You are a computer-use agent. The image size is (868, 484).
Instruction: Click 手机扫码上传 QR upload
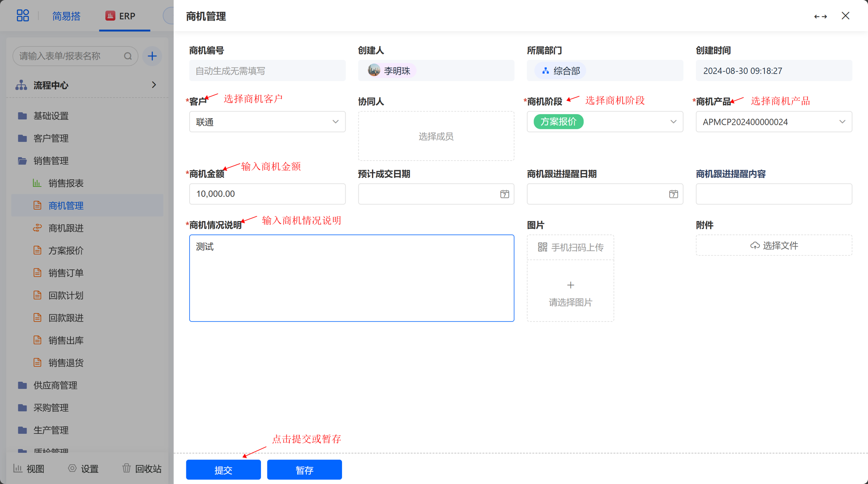click(x=570, y=247)
